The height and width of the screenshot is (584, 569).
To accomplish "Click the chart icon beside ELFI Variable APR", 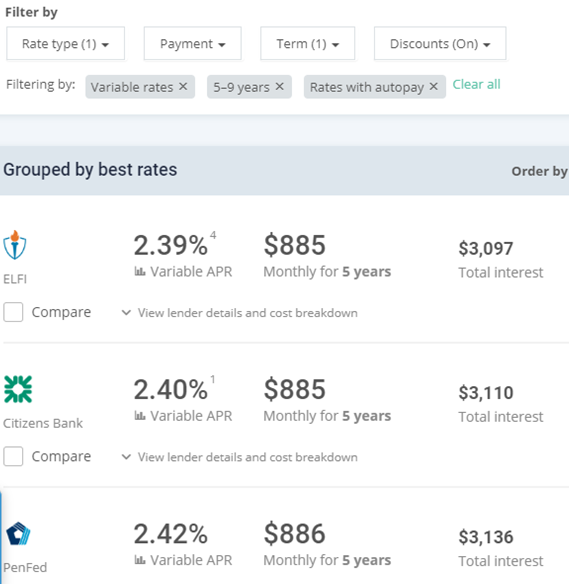I will coord(140,272).
